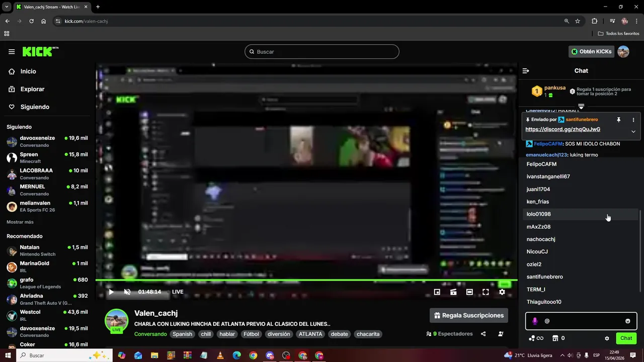Click the Fútbol tag

click(251, 334)
